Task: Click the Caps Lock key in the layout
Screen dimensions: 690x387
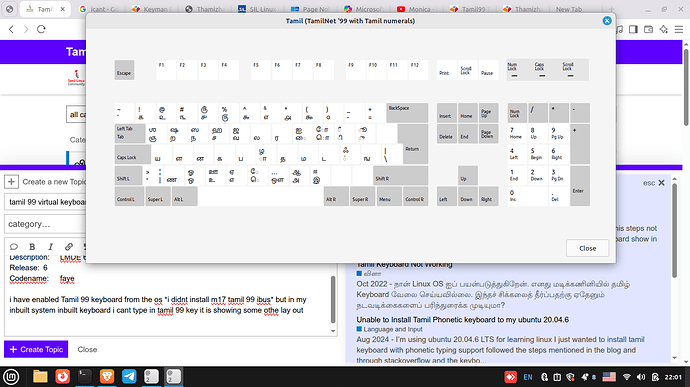Action: coord(132,155)
